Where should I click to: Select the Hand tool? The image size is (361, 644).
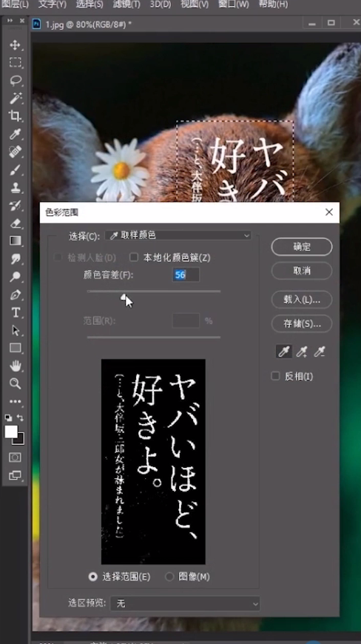point(16,366)
